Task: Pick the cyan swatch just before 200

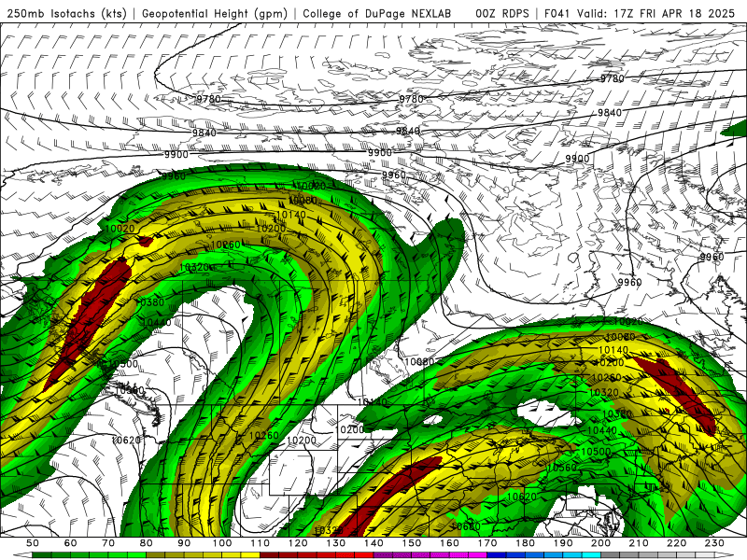Action: point(591,555)
